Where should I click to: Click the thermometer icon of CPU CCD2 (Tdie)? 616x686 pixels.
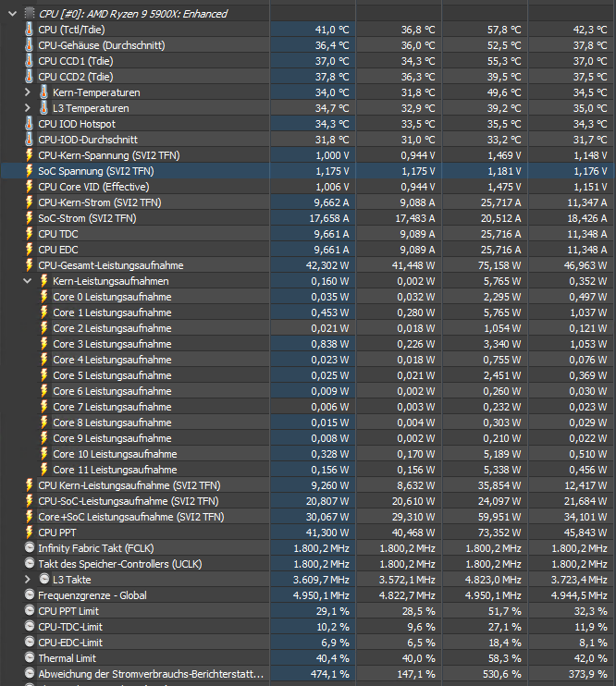coord(29,77)
